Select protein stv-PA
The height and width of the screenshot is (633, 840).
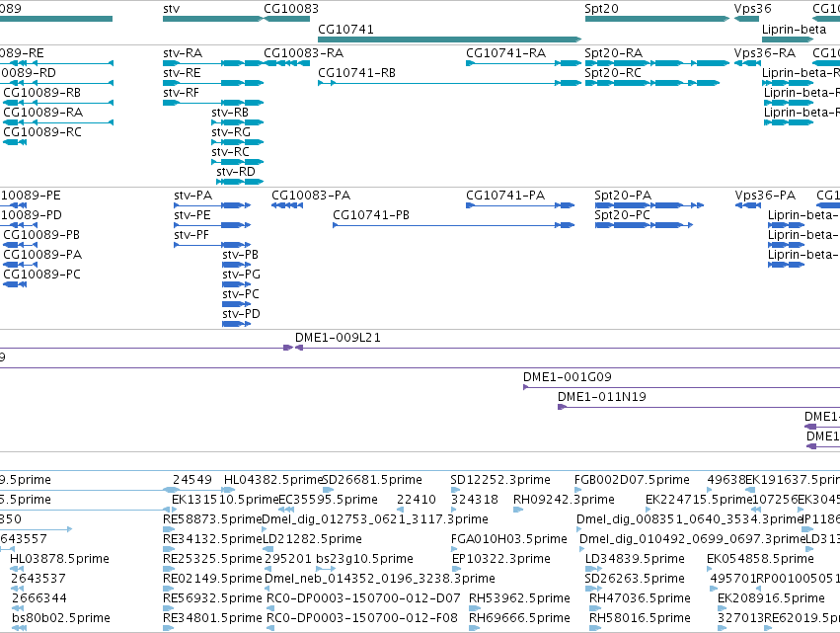coord(212,205)
